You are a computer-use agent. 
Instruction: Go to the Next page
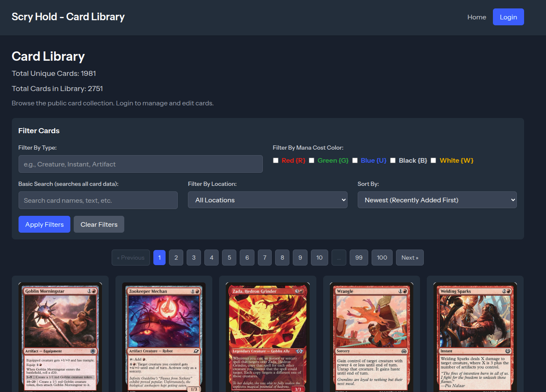[x=410, y=258]
